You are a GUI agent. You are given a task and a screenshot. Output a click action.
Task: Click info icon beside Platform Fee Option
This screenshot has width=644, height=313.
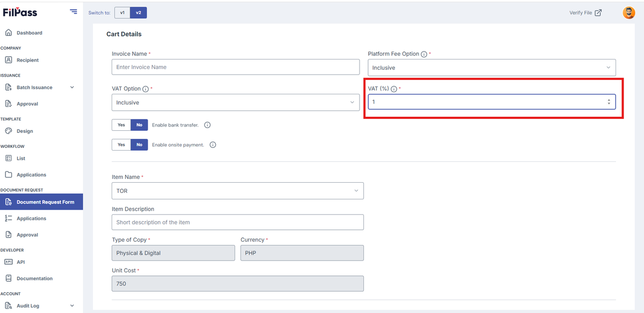424,54
